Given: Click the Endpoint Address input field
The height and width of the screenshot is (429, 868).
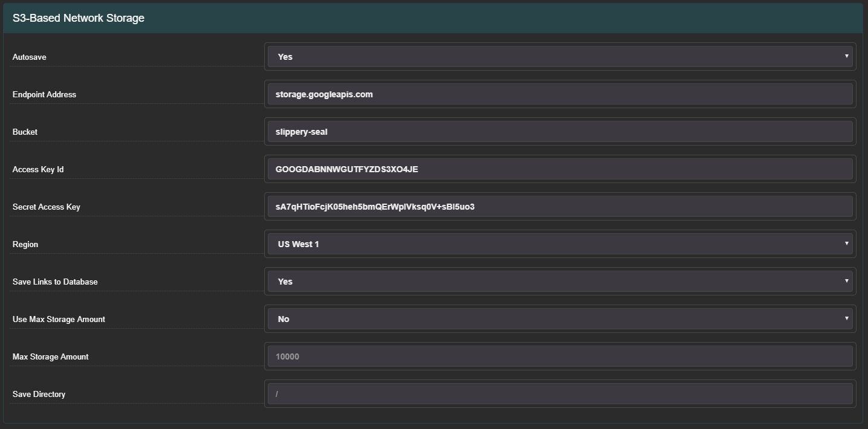Looking at the screenshot, I should point(560,94).
